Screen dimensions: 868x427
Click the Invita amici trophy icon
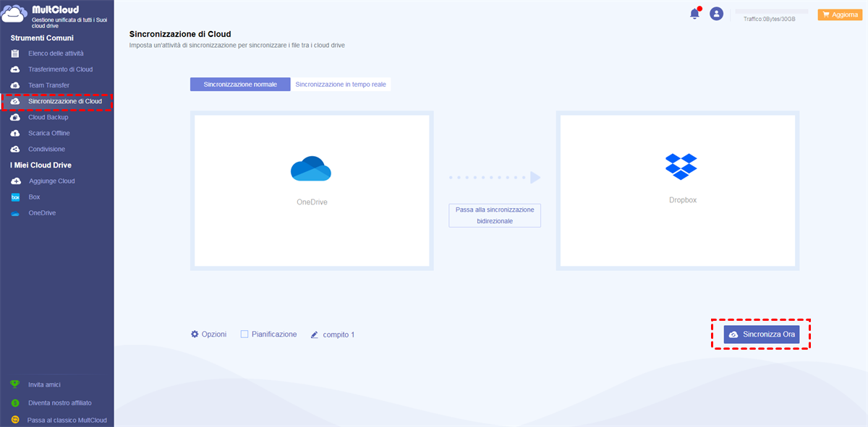pyautogui.click(x=15, y=385)
